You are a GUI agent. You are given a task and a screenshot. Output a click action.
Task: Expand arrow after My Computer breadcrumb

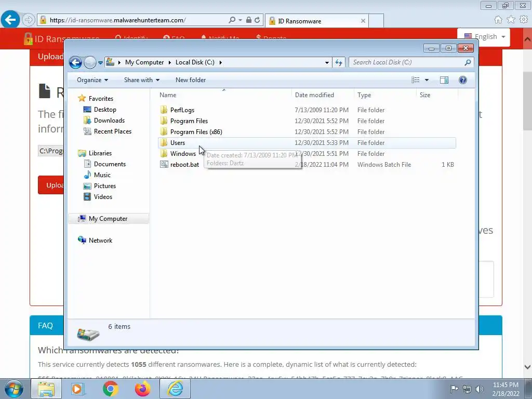pos(170,62)
